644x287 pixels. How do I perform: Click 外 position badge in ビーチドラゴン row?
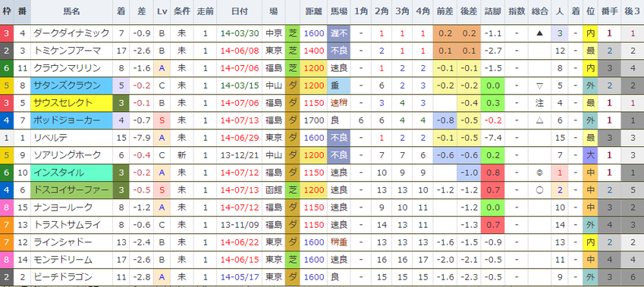tap(590, 277)
